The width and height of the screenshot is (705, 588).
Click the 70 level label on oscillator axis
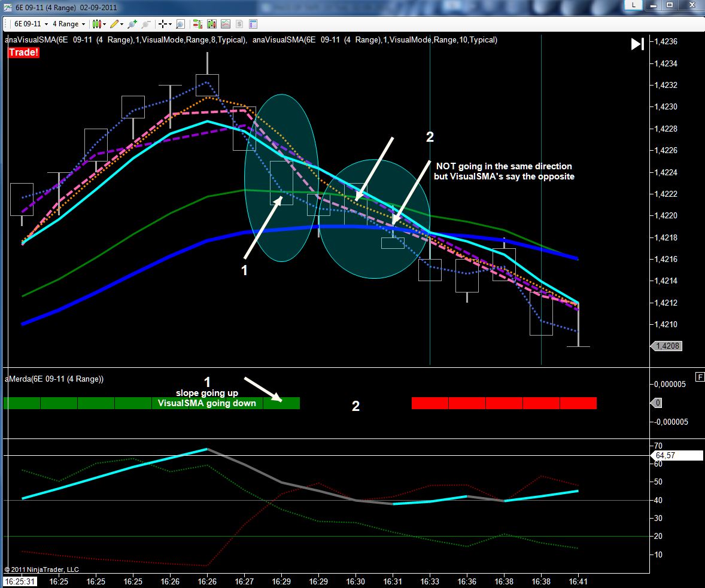pyautogui.click(x=658, y=446)
